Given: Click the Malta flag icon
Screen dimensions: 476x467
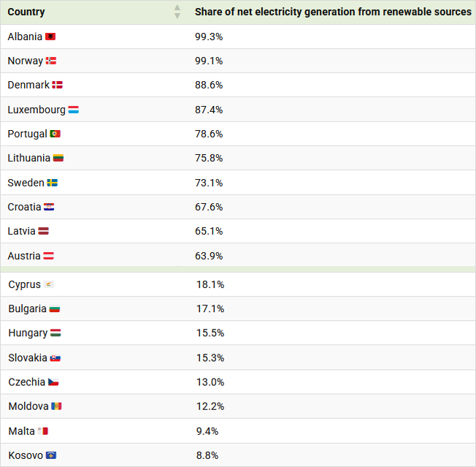Looking at the screenshot, I should click(43, 431).
